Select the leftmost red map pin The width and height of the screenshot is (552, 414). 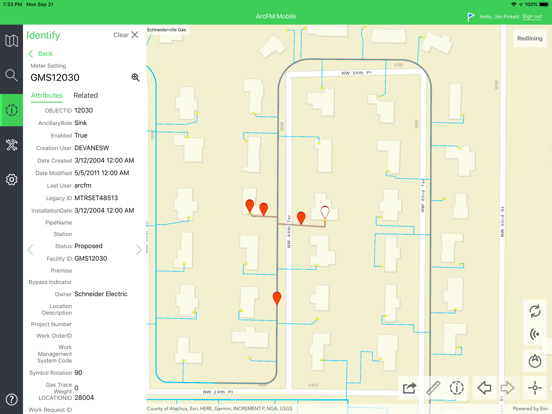(250, 206)
